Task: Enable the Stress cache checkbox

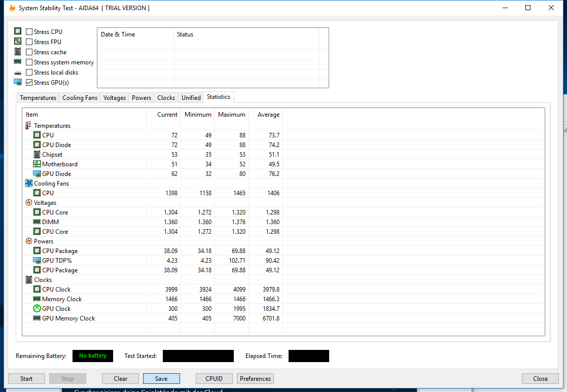Action: (x=29, y=52)
